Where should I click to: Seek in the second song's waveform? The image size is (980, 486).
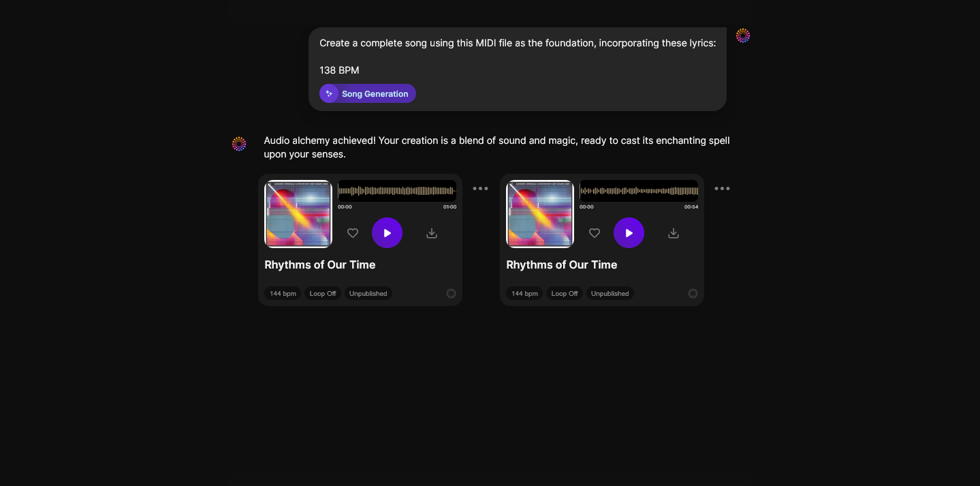[639, 191]
